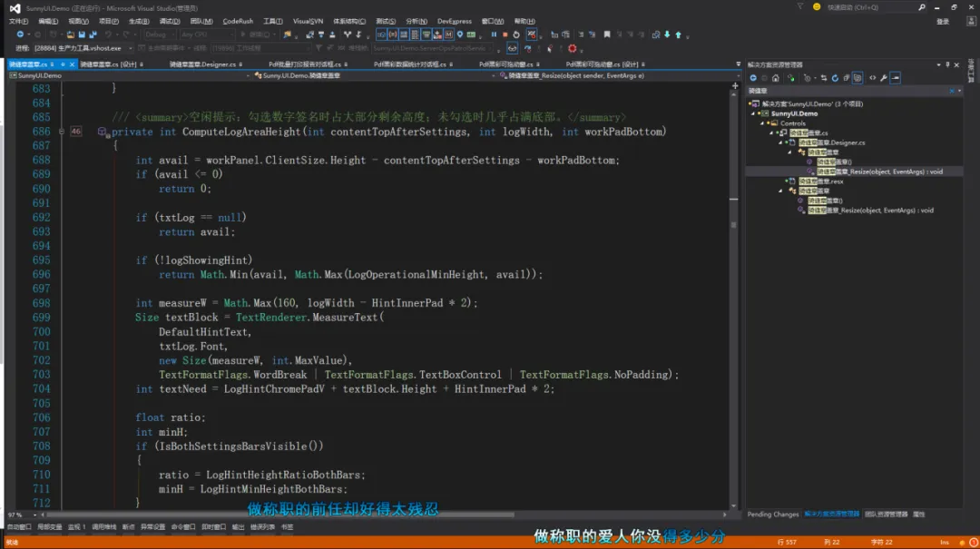The height and width of the screenshot is (549, 980).
Task: Click the Back icon in Solution Explorer toolbar
Action: 753,78
